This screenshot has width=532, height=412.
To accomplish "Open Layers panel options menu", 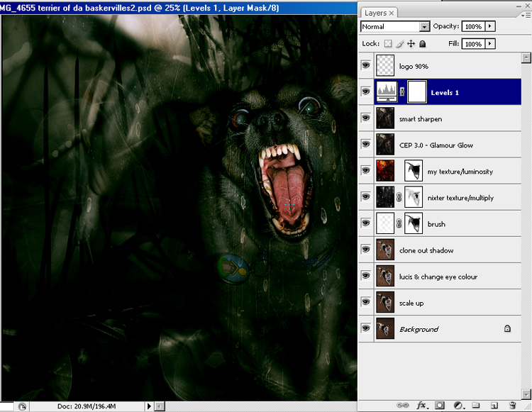I will coord(526,15).
